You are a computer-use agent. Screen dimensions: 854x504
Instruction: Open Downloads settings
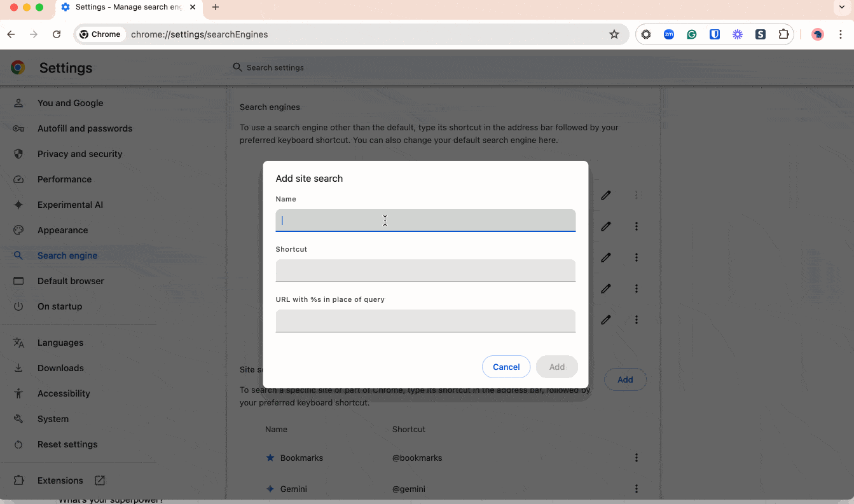point(60,368)
